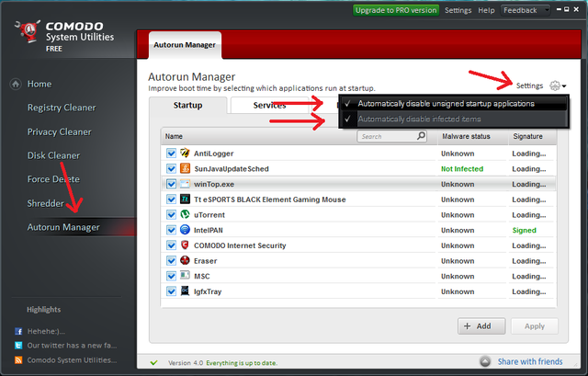This screenshot has width=588, height=376.
Task: Open Disk Cleaner from sidebar
Action: click(53, 155)
